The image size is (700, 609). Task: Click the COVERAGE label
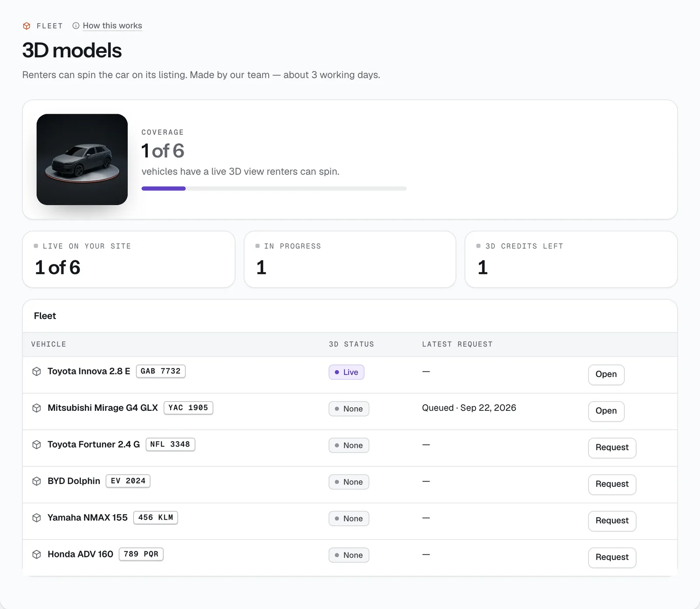tap(162, 132)
